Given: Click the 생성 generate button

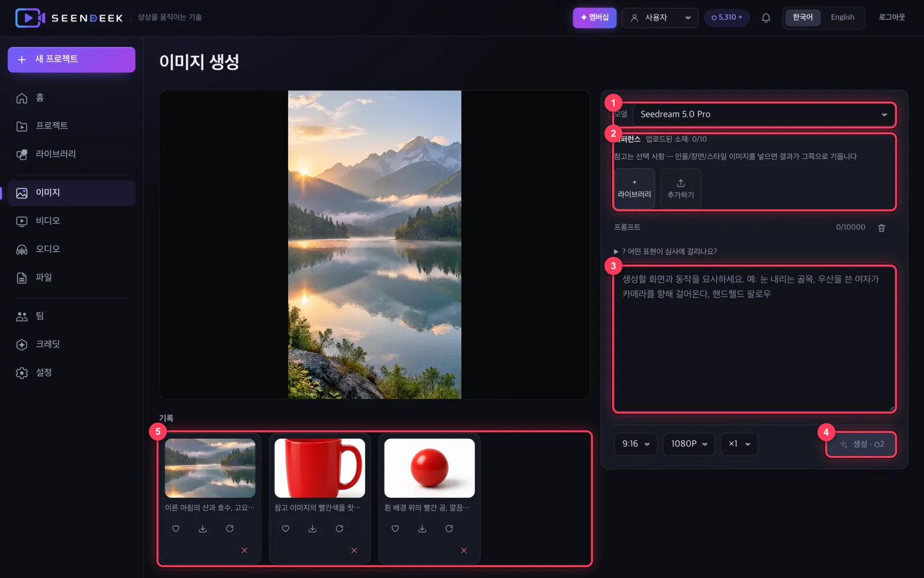Looking at the screenshot, I should click(x=861, y=444).
